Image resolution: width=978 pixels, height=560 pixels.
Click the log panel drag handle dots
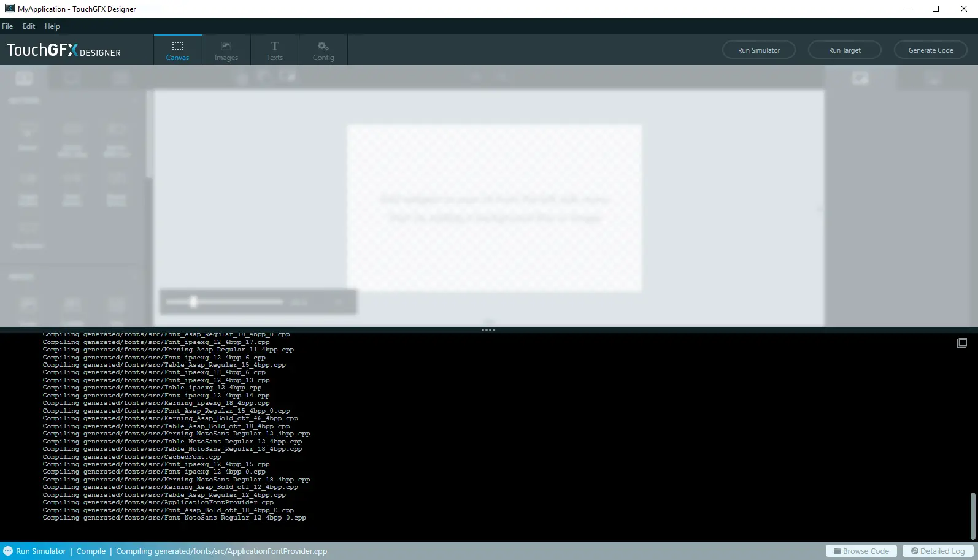click(x=488, y=330)
